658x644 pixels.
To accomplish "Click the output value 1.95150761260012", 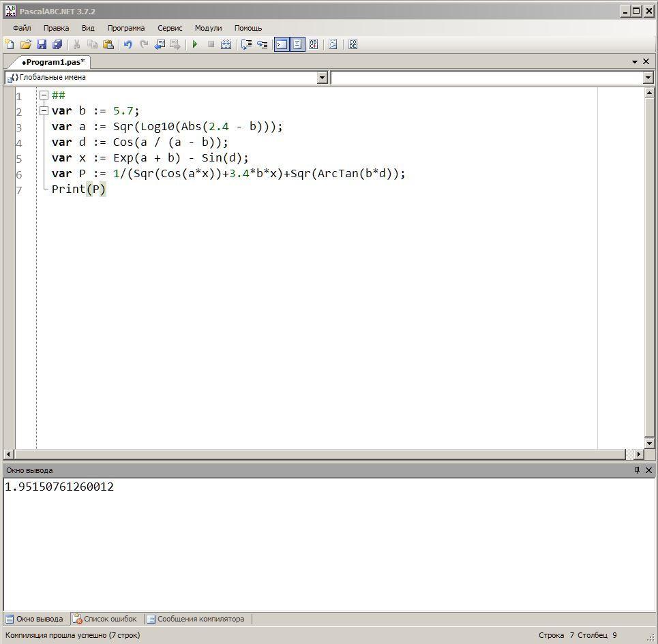I will coord(59,487).
